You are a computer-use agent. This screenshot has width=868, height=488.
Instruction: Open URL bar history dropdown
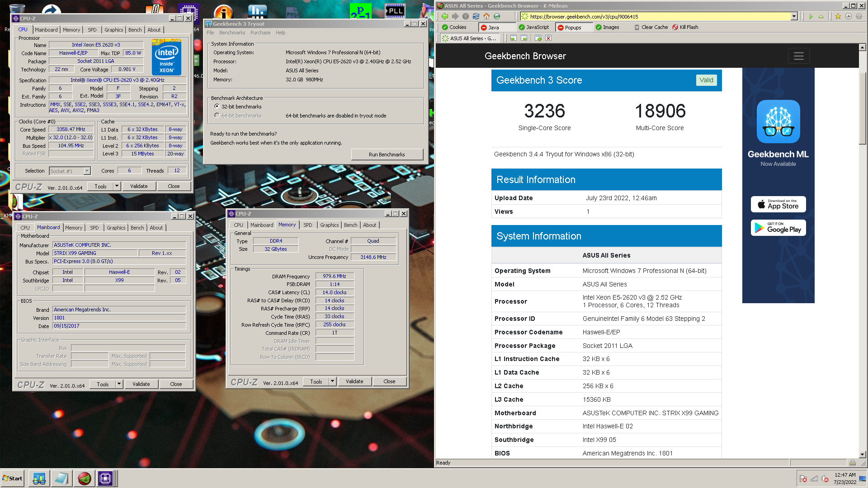click(794, 16)
